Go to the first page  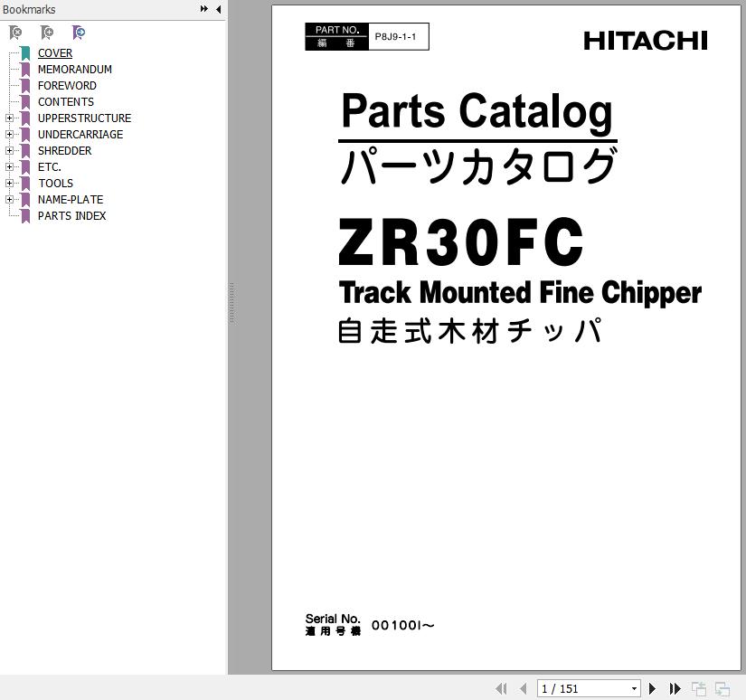point(501,688)
